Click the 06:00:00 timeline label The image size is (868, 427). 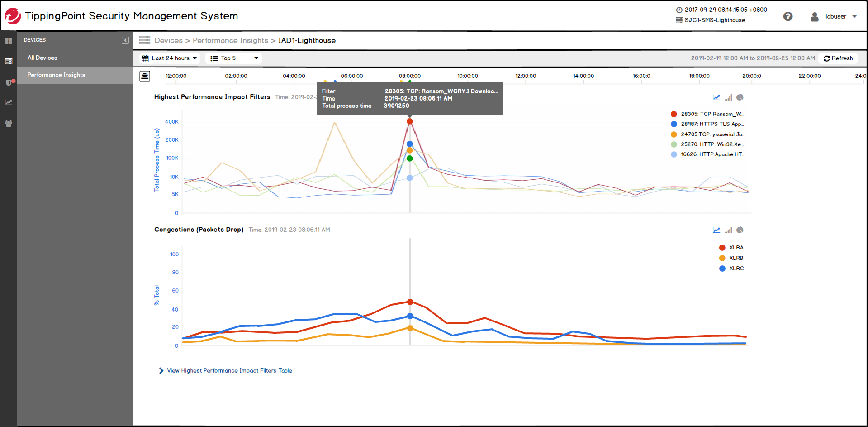pos(352,76)
